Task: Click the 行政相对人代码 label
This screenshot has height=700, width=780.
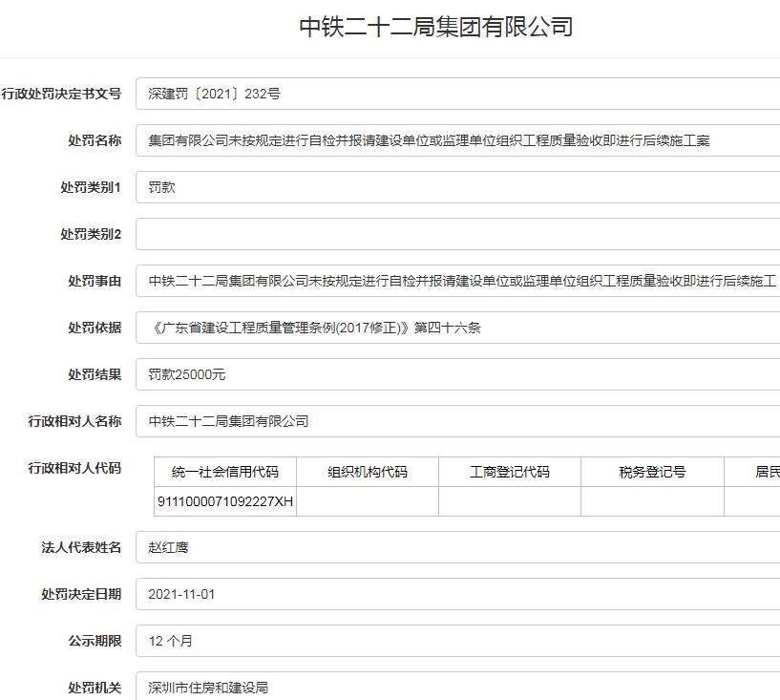Action: [74, 468]
